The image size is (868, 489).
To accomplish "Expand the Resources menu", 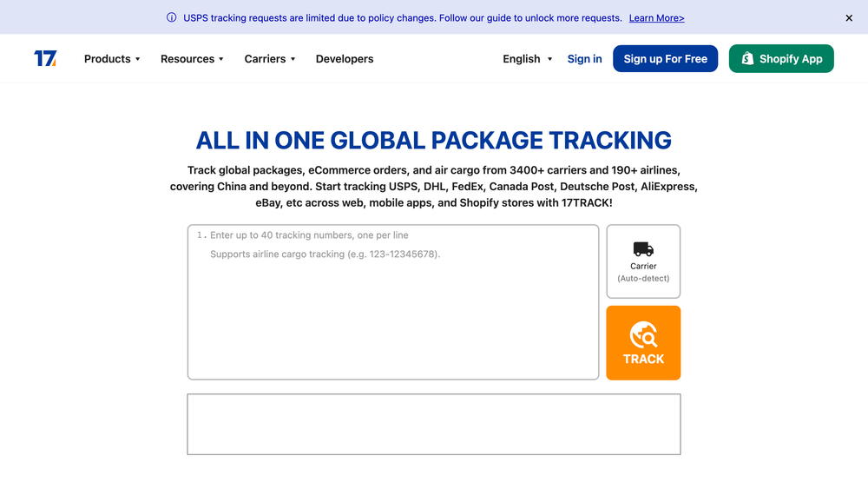I will click(192, 59).
